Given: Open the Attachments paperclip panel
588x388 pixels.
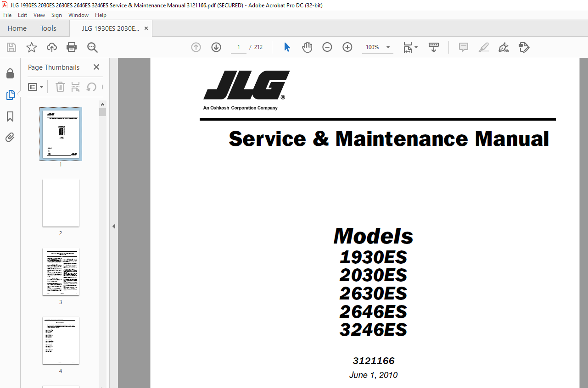Looking at the screenshot, I should point(10,137).
